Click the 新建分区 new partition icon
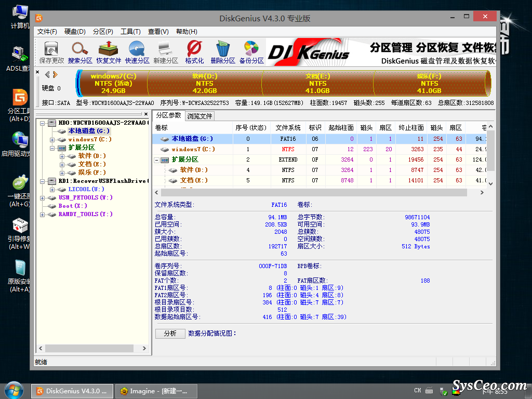 [166, 52]
